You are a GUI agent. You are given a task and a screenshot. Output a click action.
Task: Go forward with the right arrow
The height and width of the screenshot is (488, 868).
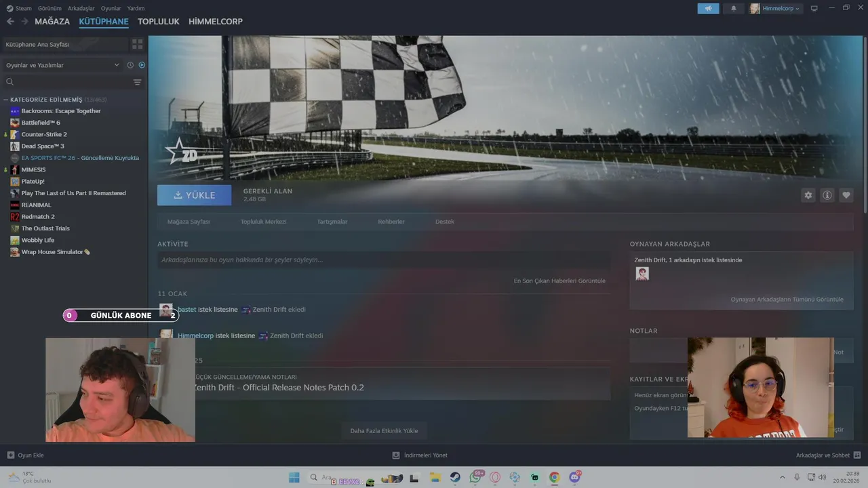[x=24, y=22]
